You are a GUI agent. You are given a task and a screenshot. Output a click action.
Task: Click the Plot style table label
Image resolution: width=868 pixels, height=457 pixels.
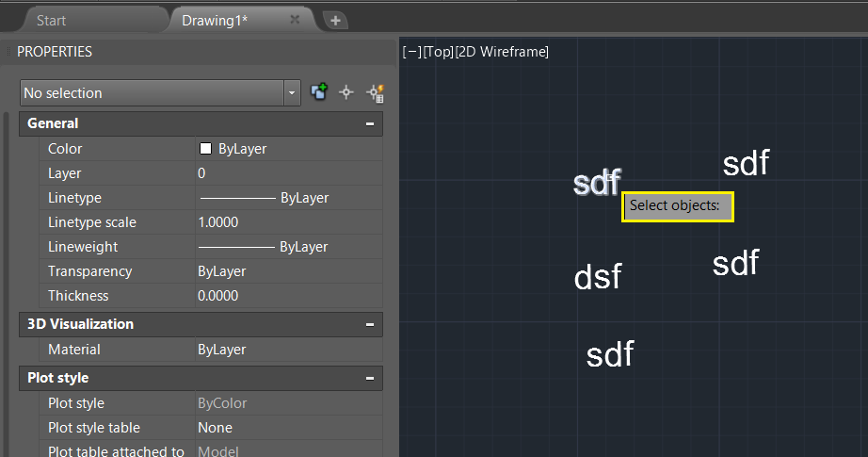pos(94,428)
